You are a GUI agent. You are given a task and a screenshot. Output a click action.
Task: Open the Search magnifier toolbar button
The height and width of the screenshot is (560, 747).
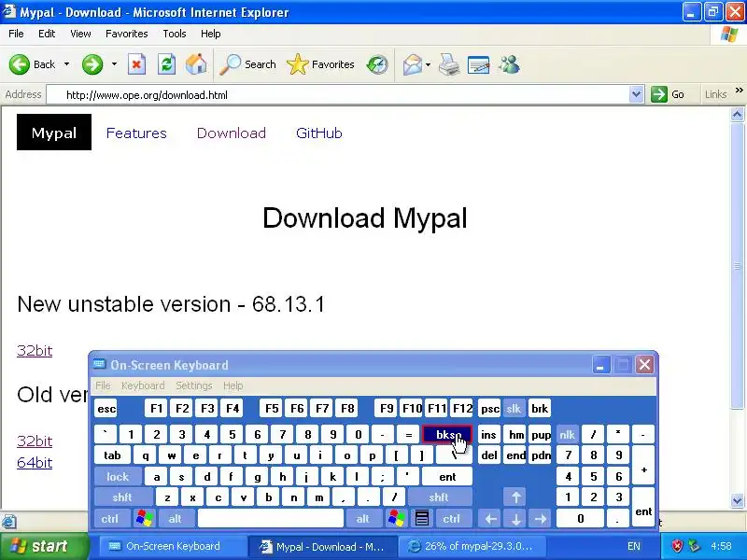247,64
